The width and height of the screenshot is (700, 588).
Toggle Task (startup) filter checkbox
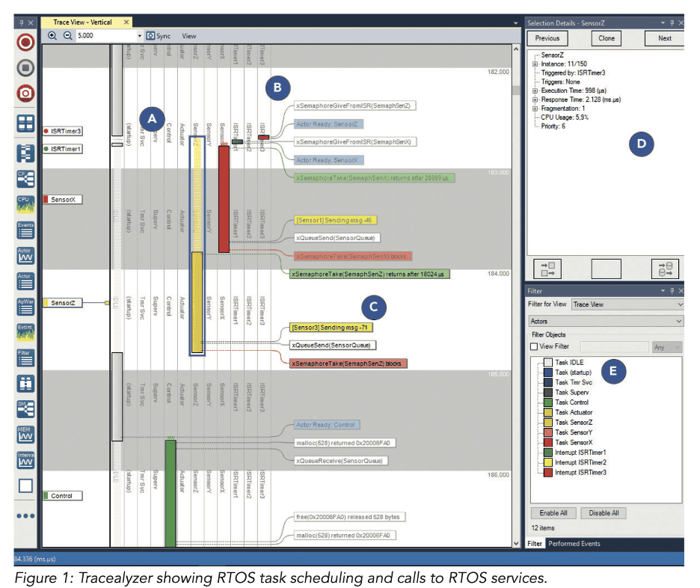pyautogui.click(x=548, y=373)
